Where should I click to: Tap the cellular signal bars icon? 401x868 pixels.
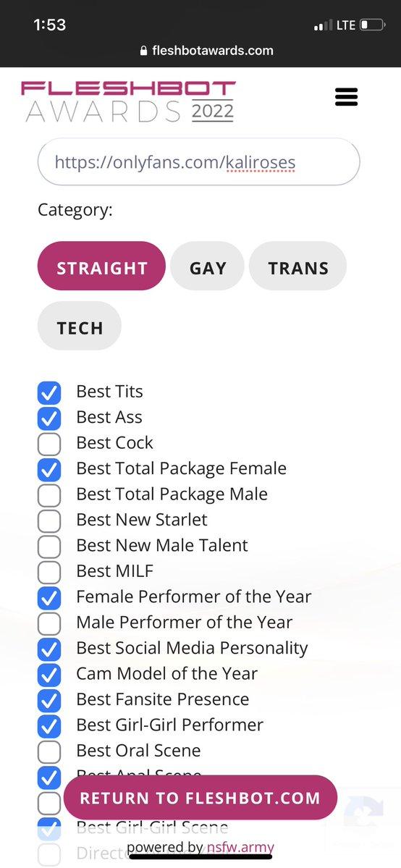[324, 25]
